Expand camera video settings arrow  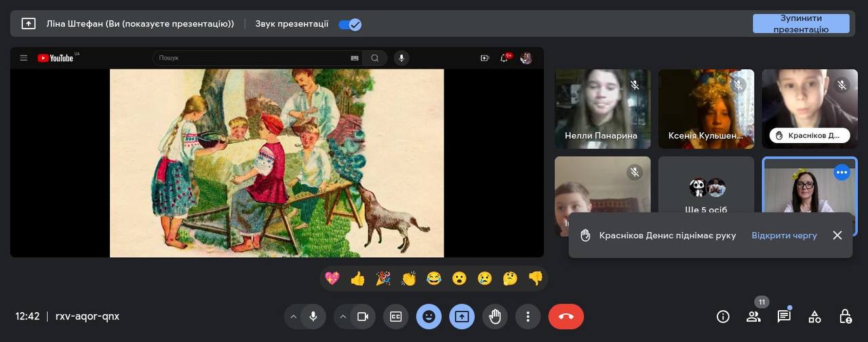[x=343, y=316]
